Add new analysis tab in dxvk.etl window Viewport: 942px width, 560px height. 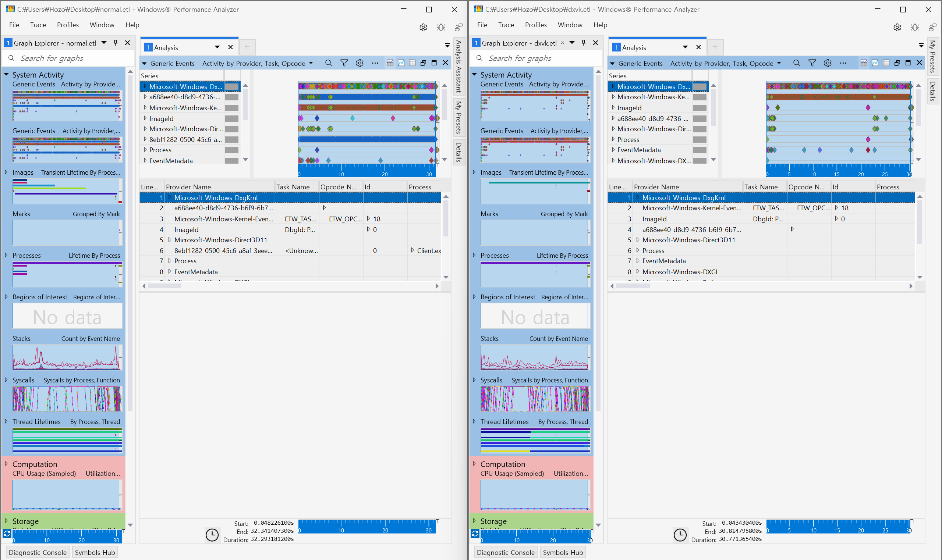point(715,47)
